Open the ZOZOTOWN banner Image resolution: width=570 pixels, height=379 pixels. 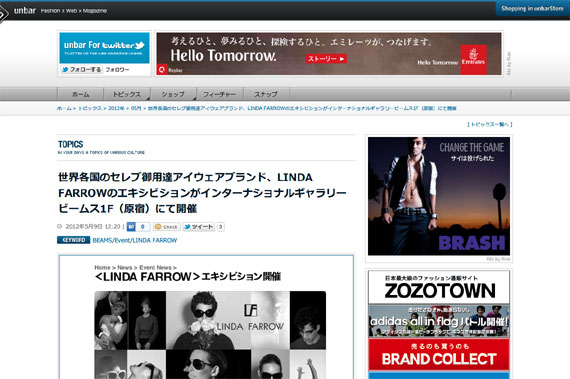[439, 287]
